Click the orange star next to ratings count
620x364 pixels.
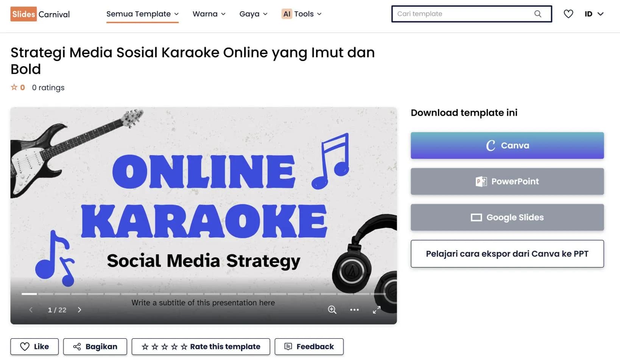coord(14,87)
